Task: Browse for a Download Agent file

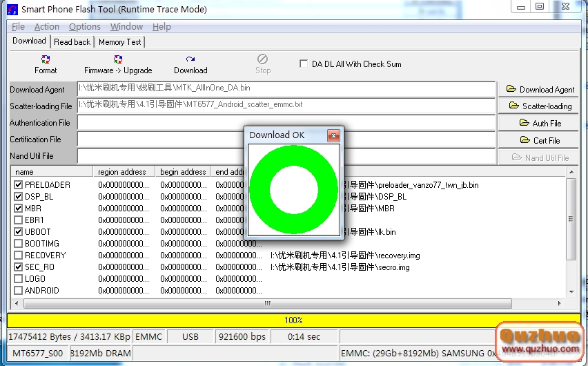Action: (x=539, y=89)
